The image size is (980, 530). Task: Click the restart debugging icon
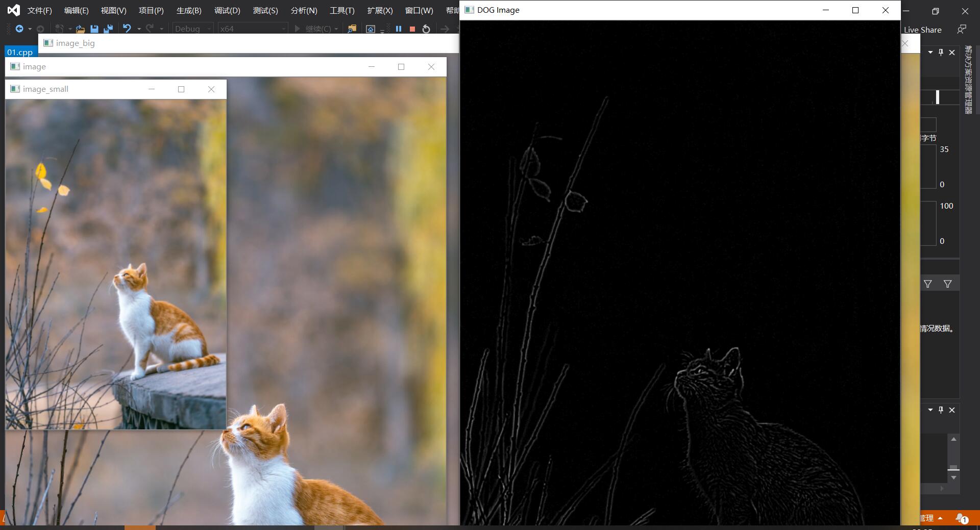pyautogui.click(x=426, y=29)
